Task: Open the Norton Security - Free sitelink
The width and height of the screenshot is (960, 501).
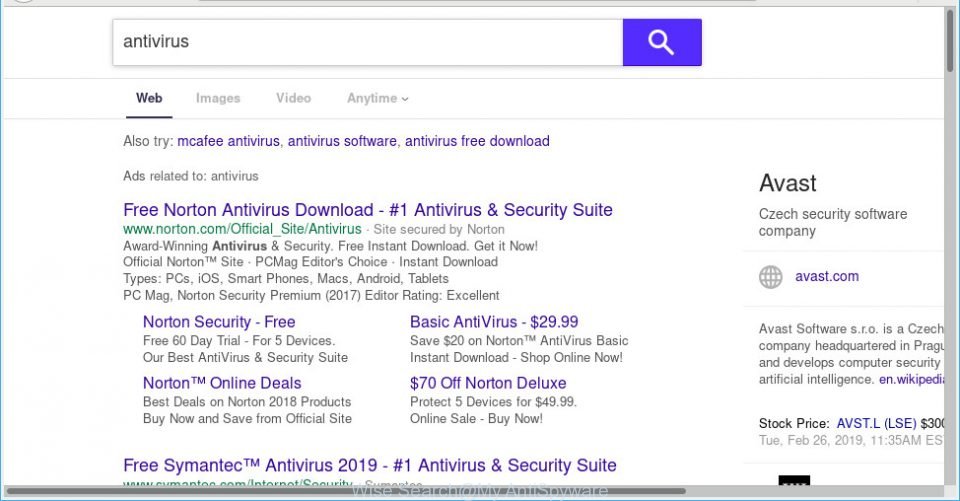Action: [x=219, y=322]
